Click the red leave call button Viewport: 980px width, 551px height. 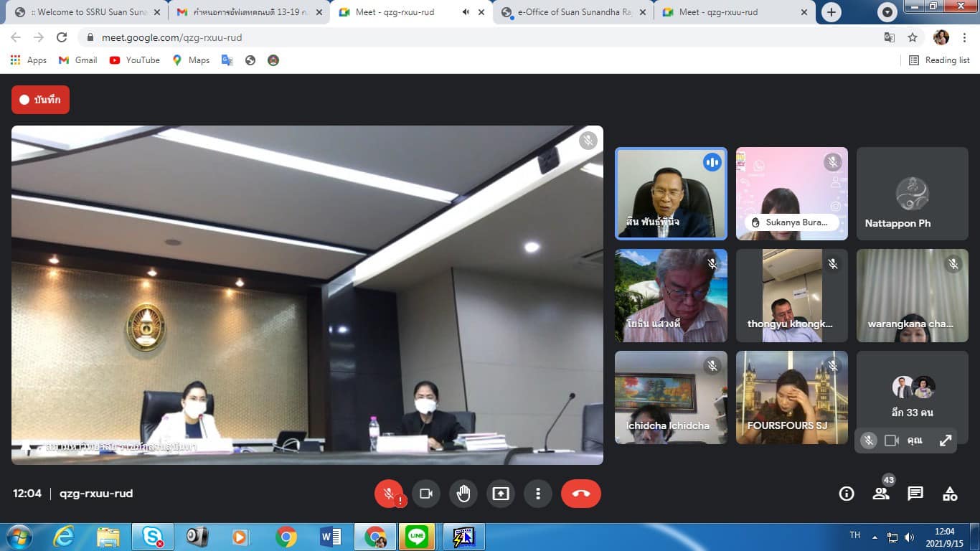coord(580,494)
